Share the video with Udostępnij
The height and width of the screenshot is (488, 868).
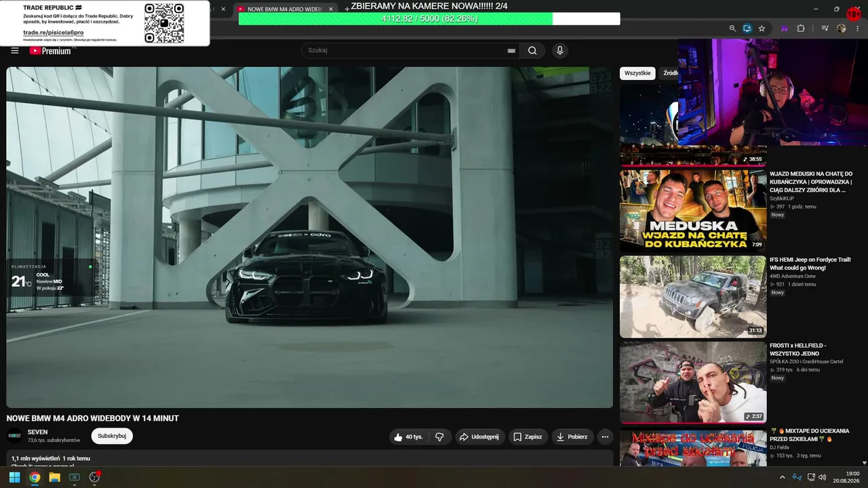(x=479, y=437)
